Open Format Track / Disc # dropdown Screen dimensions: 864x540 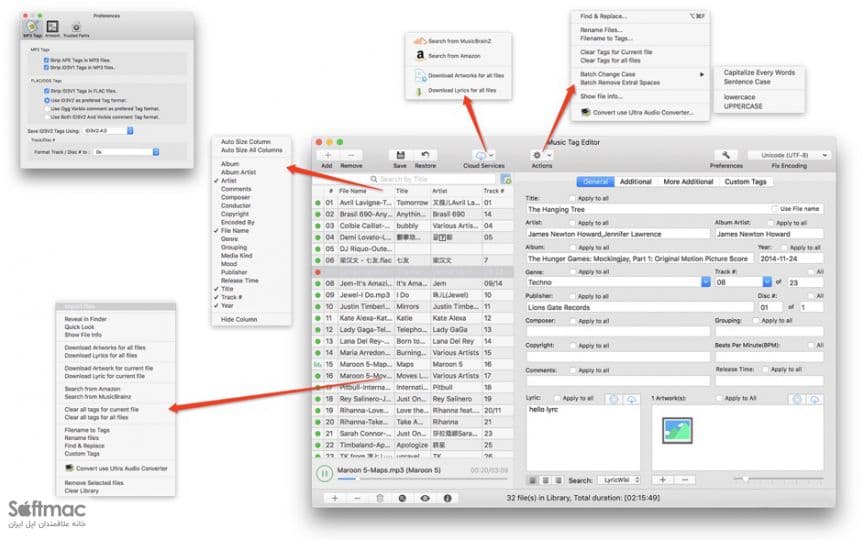click(126, 152)
